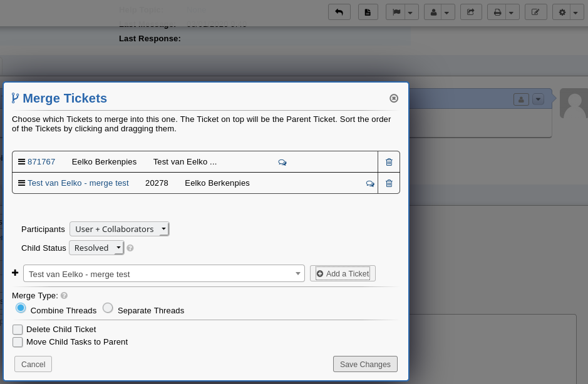Click thread preview icon in 20278 row

coord(370,184)
